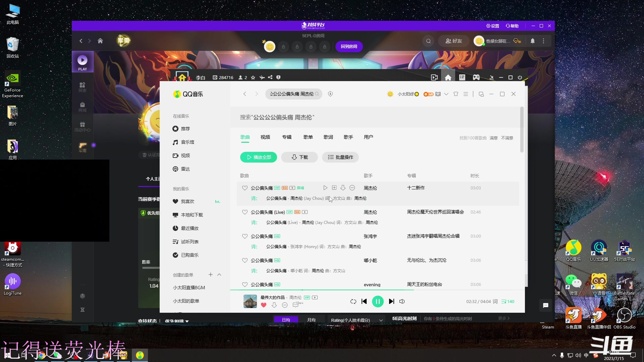Open the play queue showing 140
The height and width of the screenshot is (362, 644).
tap(507, 301)
